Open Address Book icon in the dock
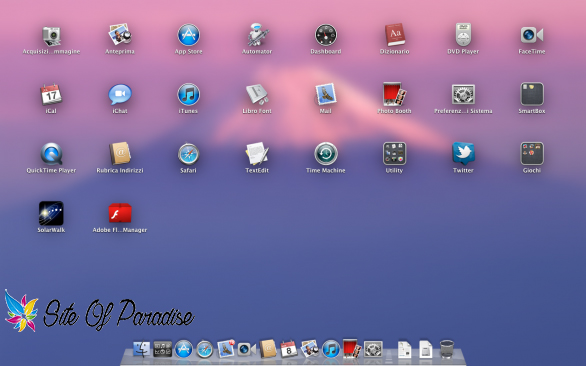Image resolution: width=586 pixels, height=366 pixels. [x=268, y=349]
